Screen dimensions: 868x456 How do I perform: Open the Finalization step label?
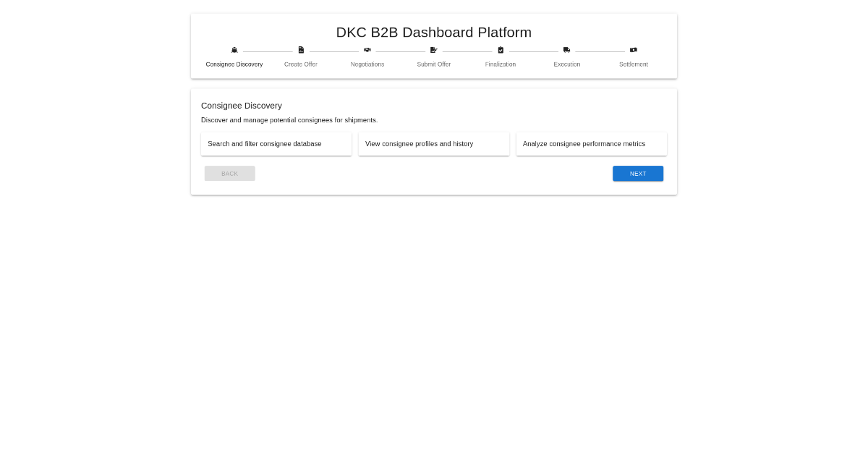click(501, 64)
